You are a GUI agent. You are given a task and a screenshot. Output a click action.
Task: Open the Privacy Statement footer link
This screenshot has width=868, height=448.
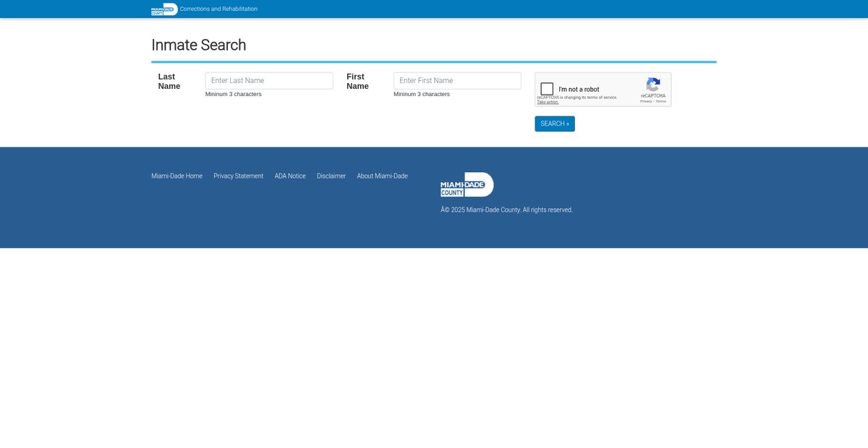pyautogui.click(x=238, y=176)
